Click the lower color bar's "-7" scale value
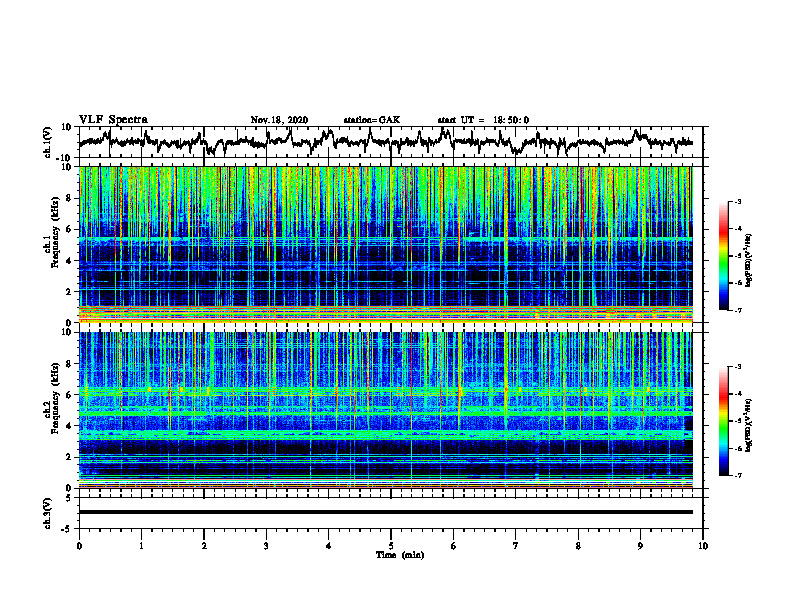792x612 pixels. pyautogui.click(x=738, y=475)
